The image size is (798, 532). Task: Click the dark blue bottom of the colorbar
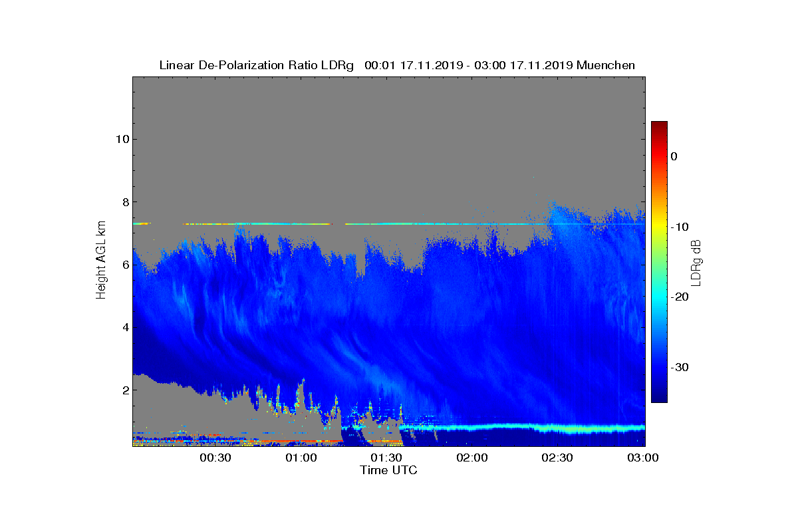pos(659,396)
